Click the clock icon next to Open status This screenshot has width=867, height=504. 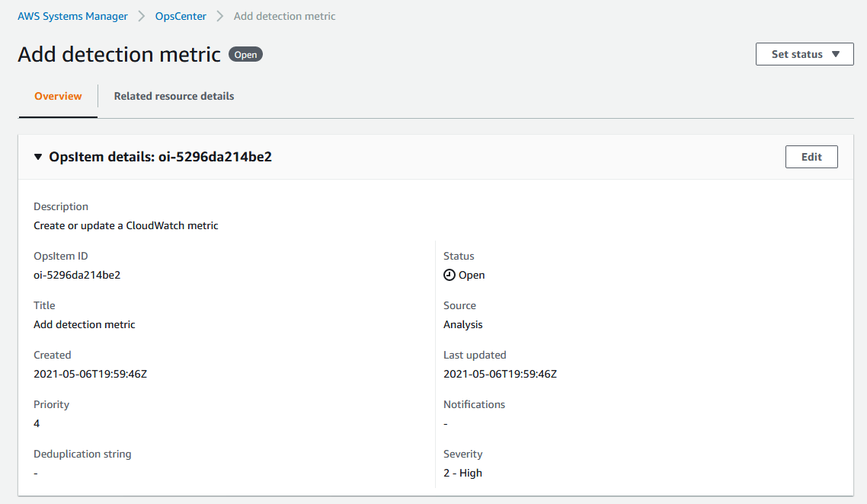449,275
